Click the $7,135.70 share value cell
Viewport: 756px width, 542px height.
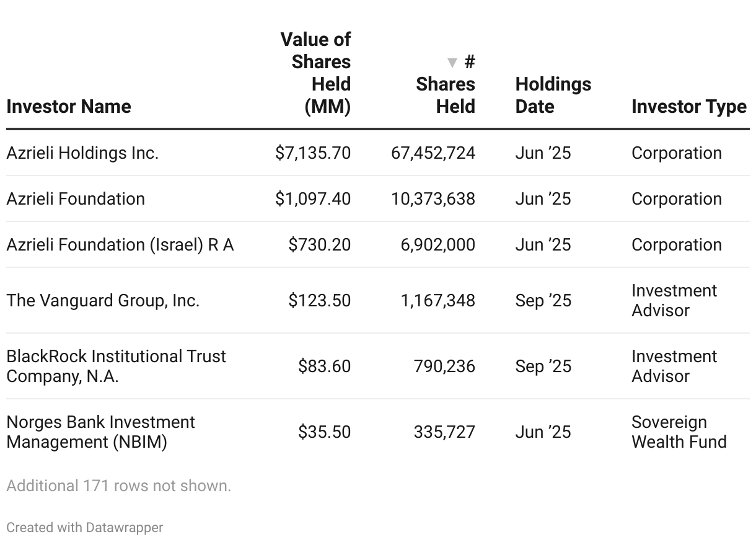click(x=313, y=153)
